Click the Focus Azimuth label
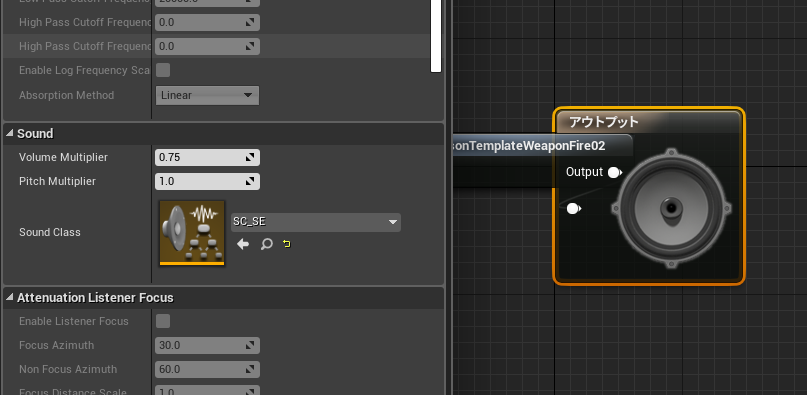 coord(57,345)
